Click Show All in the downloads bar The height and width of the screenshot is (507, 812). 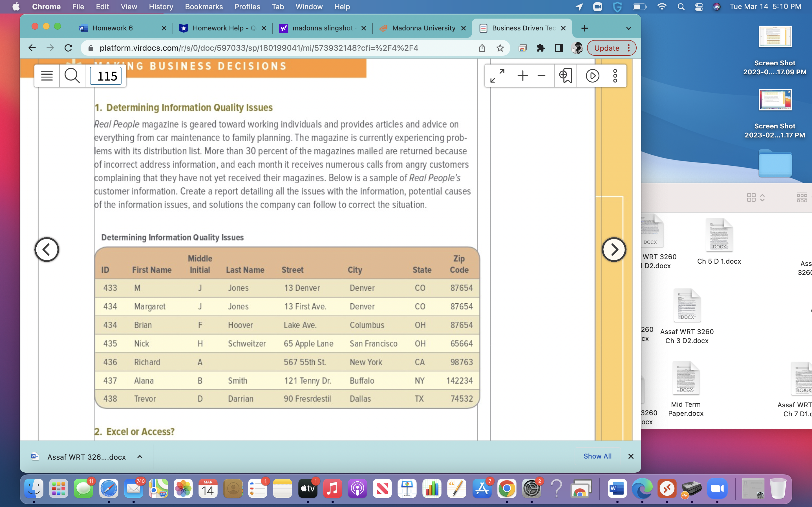tap(597, 456)
